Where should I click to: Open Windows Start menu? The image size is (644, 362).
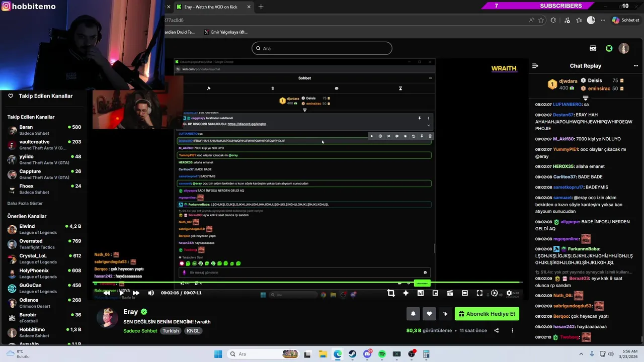218,354
